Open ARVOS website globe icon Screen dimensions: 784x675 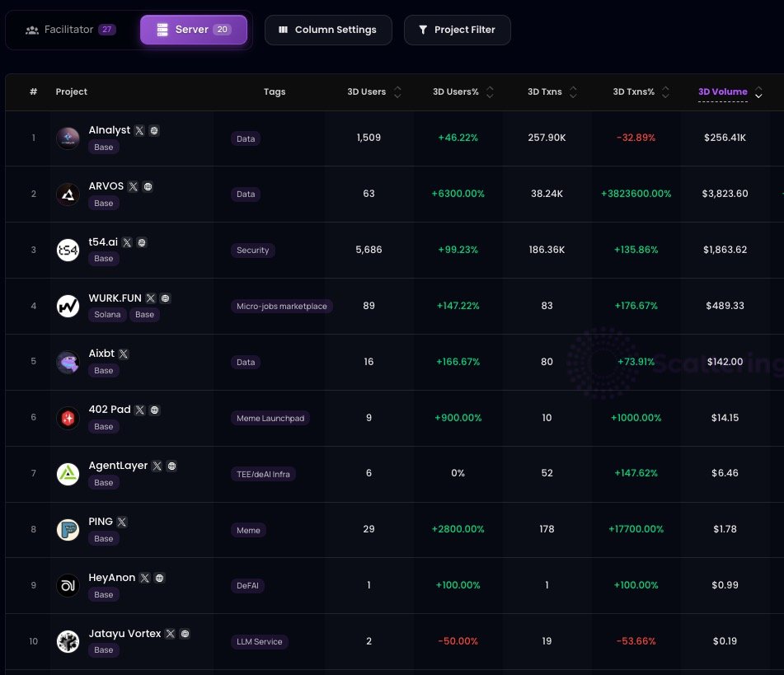[x=148, y=186]
